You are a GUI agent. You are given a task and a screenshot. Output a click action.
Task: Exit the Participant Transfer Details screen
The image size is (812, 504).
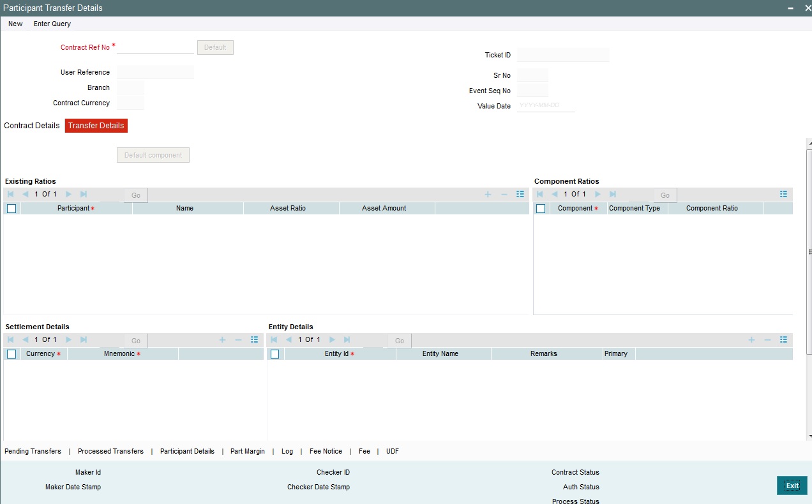[x=792, y=485]
